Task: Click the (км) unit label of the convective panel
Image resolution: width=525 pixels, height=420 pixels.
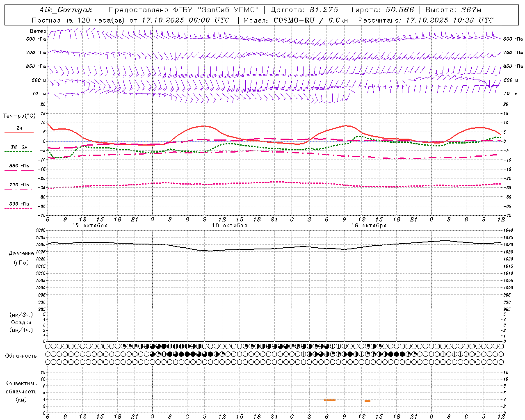Action: [x=21, y=399]
